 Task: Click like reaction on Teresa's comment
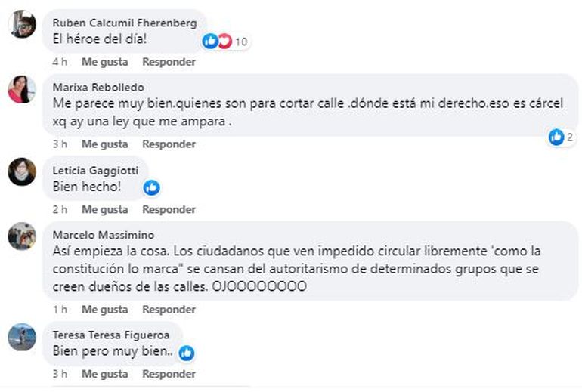pos(186,353)
